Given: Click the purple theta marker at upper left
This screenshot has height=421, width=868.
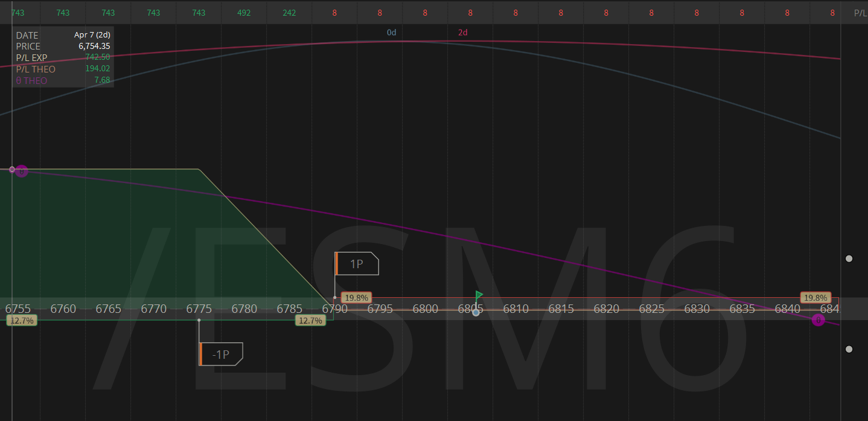Looking at the screenshot, I should pos(22,171).
